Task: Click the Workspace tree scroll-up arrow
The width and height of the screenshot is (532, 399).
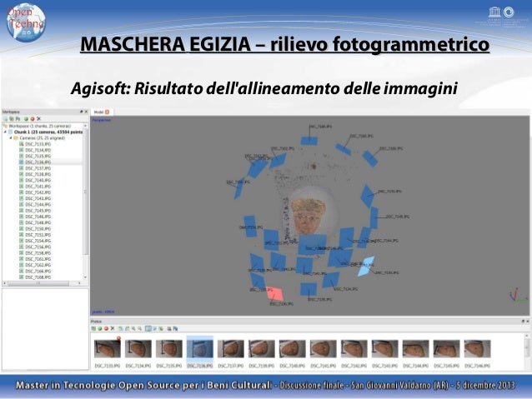Action: 85,126
